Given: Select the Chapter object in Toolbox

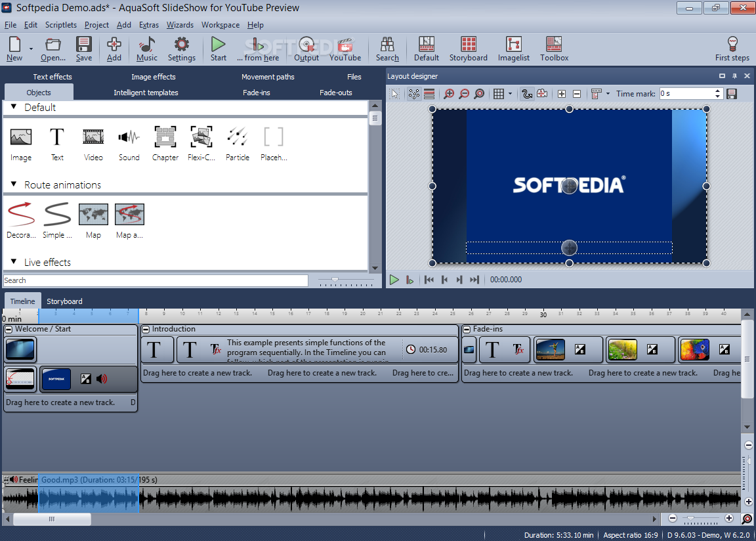Looking at the screenshot, I should [165, 144].
